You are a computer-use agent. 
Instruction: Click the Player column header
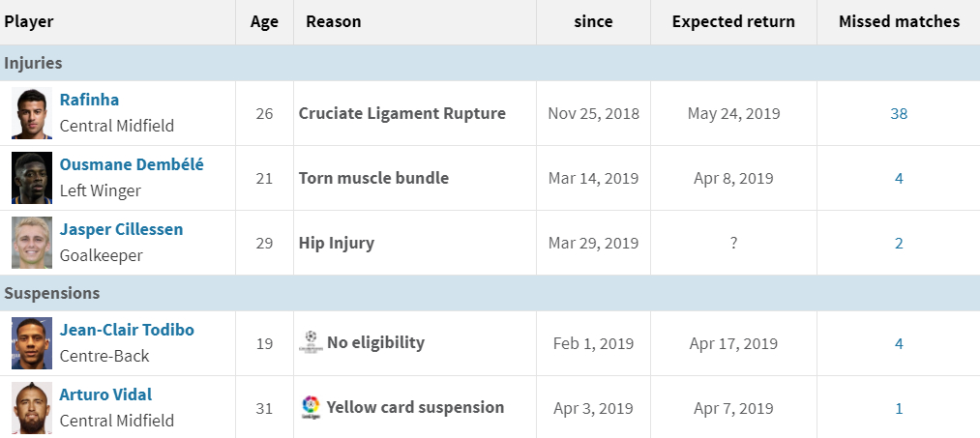29,21
